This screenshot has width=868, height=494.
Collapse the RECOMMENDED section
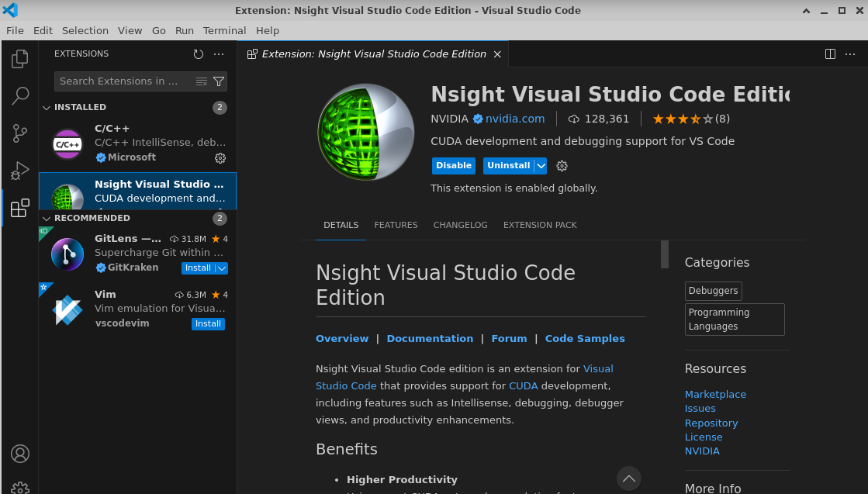point(47,219)
